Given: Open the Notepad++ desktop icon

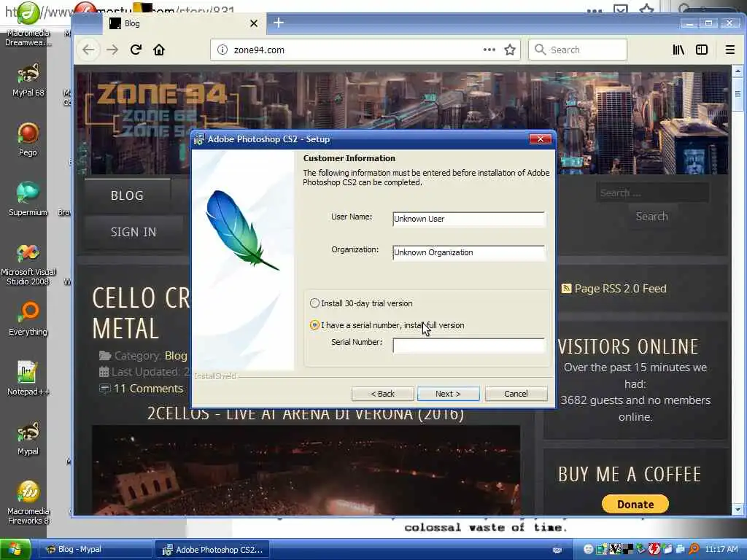Looking at the screenshot, I should tap(28, 379).
